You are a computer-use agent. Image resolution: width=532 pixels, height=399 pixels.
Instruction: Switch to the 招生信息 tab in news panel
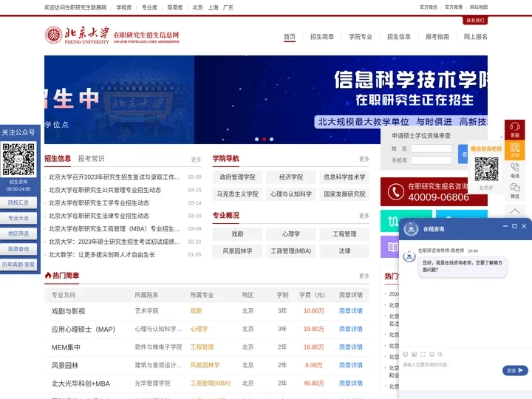[x=58, y=158]
